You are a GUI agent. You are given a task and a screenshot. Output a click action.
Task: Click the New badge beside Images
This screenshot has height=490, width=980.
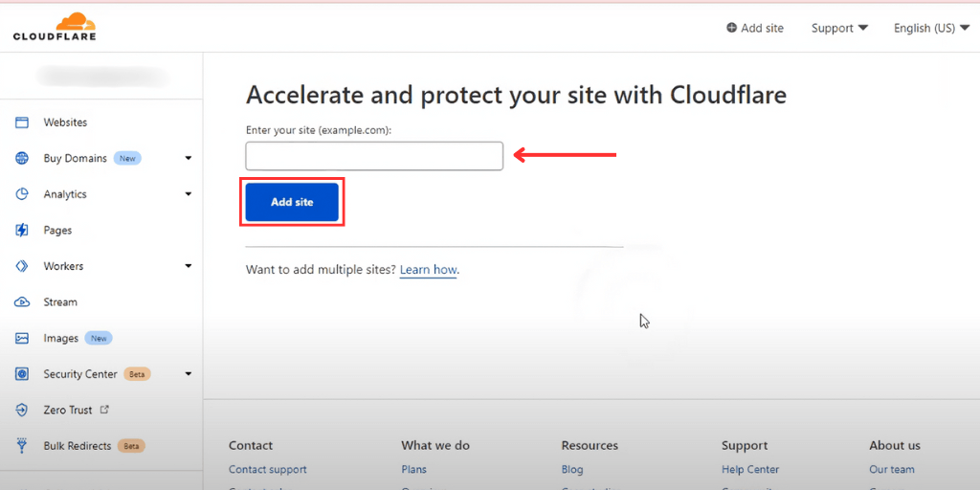99,338
